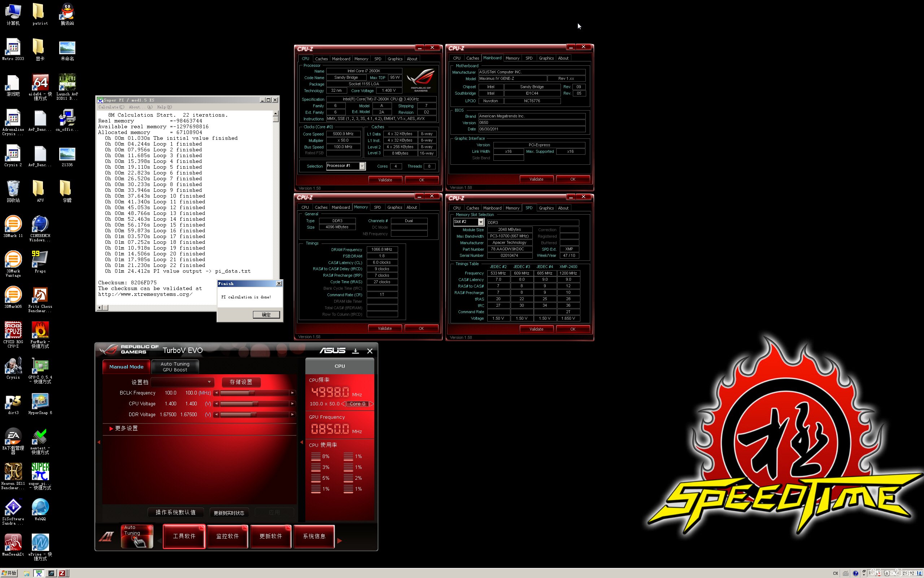Click Super PI vertical scrollbar up arrow
Screen dimensions: 924x578
click(276, 114)
